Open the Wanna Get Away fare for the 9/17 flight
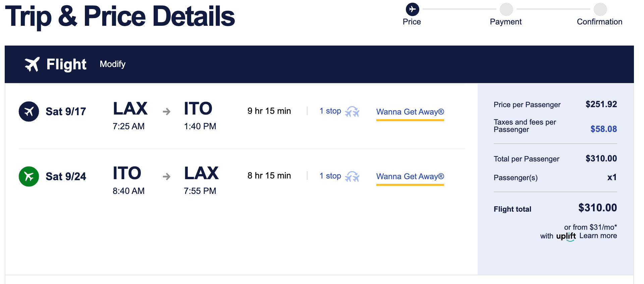The width and height of the screenshot is (644, 284). (410, 112)
